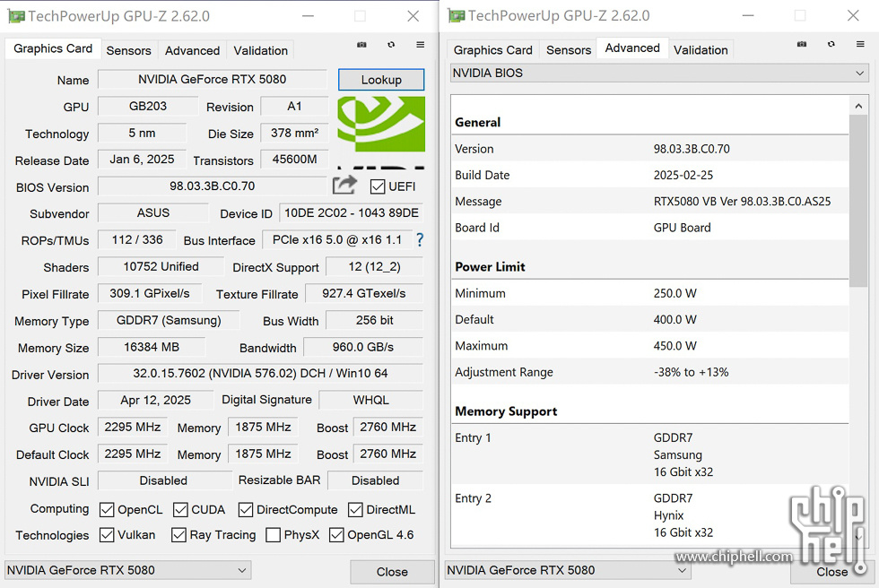Click the BIOS export share arrow icon
The image size is (879, 588).
[x=344, y=185]
